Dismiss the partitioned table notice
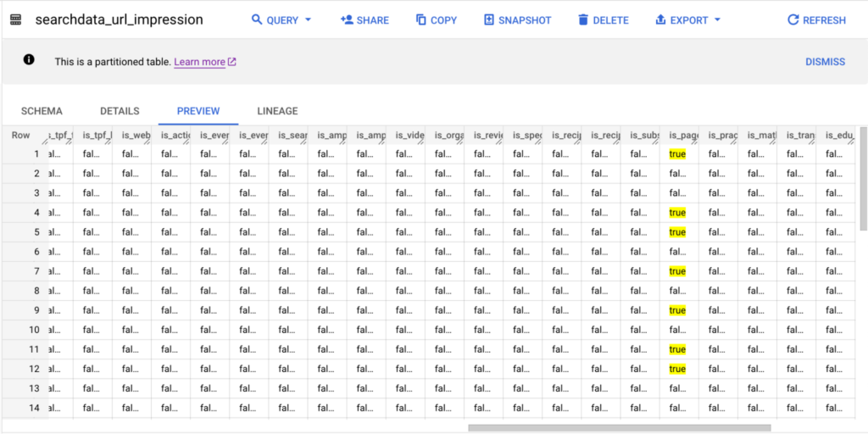 825,61
